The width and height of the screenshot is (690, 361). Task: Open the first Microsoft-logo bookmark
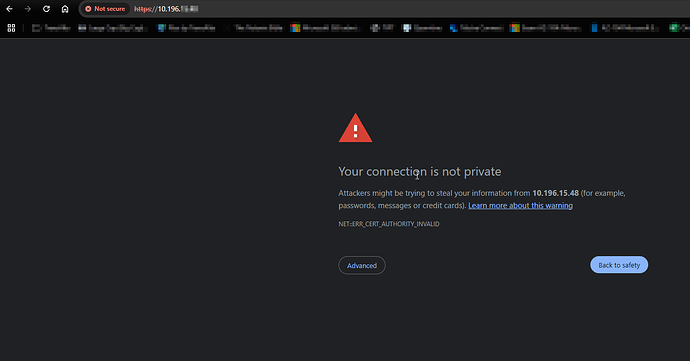click(326, 28)
